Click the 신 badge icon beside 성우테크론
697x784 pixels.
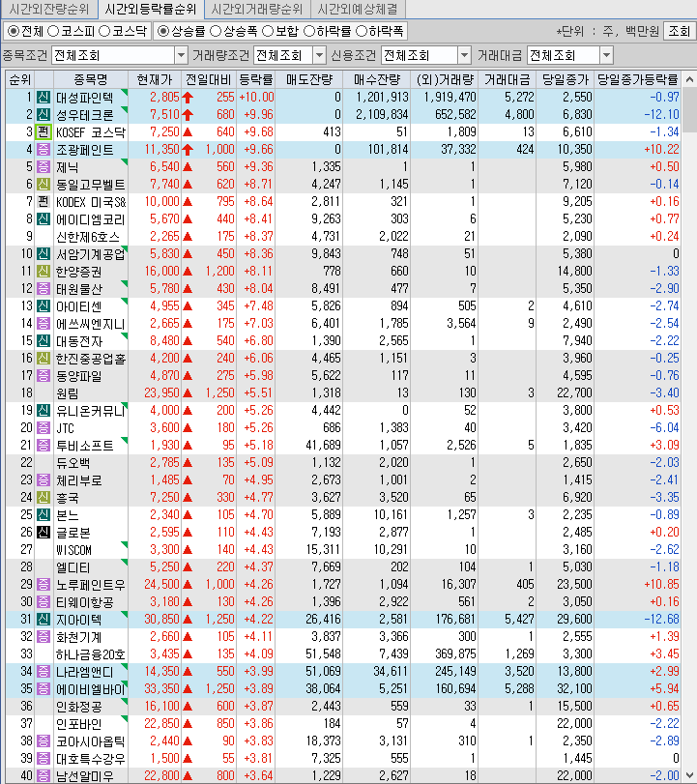44,114
